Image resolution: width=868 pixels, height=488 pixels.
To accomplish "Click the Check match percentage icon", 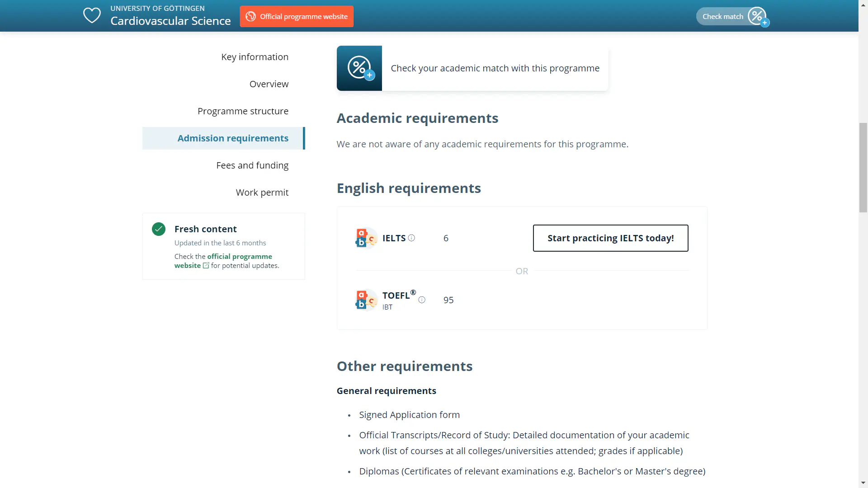I will pos(757,16).
